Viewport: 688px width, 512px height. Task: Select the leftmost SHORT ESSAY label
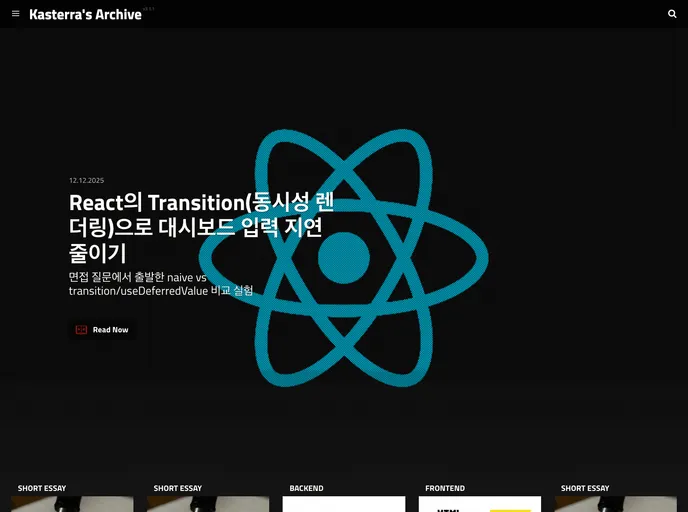(42, 488)
